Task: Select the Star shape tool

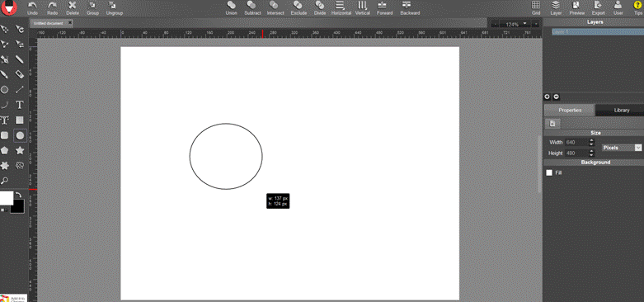Action: [x=19, y=150]
